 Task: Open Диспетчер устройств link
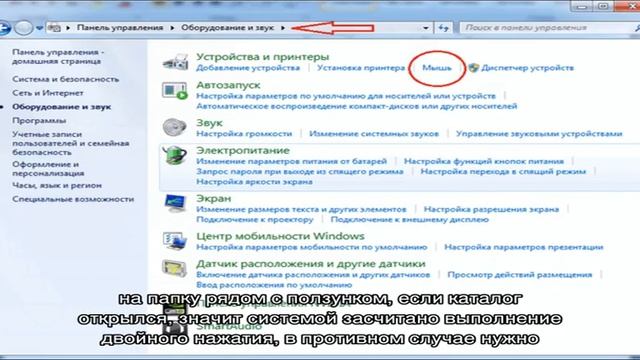[527, 68]
